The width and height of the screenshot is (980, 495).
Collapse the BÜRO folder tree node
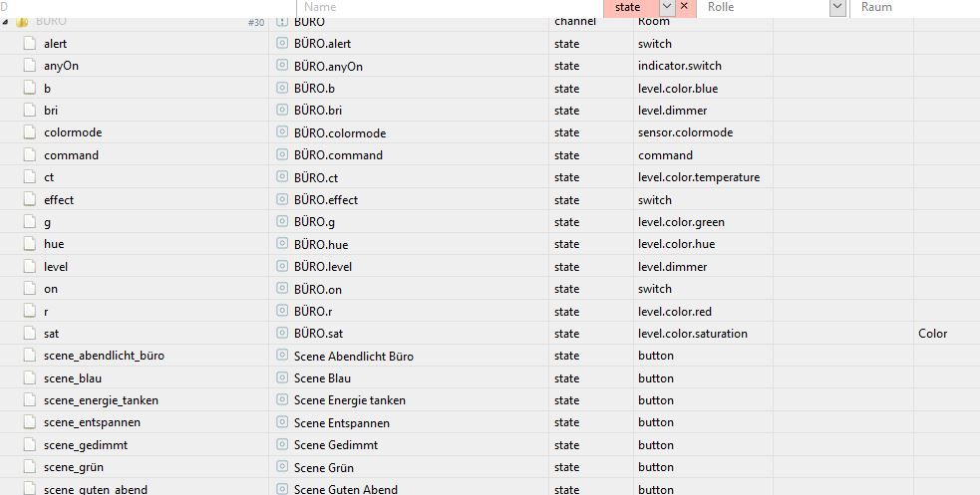tap(5, 22)
